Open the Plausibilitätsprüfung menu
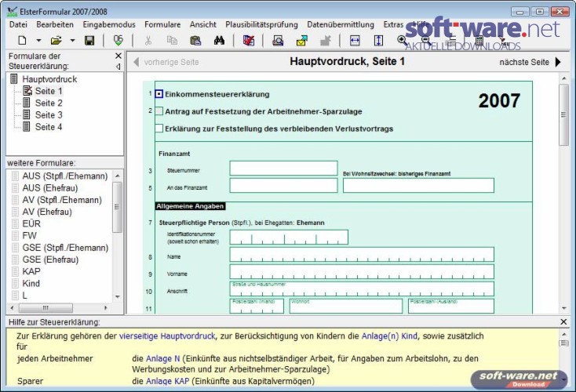Screen dimensions: 576x392 261,24
